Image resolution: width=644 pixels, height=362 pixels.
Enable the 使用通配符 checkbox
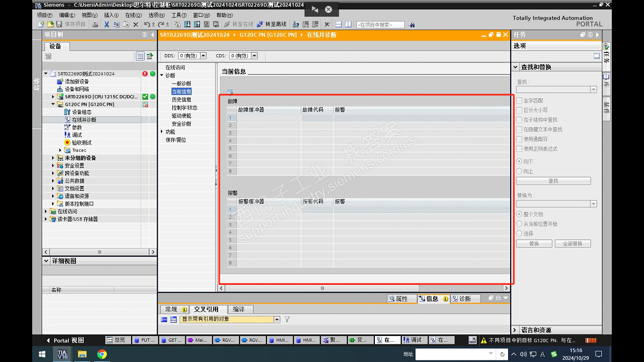[x=519, y=139]
